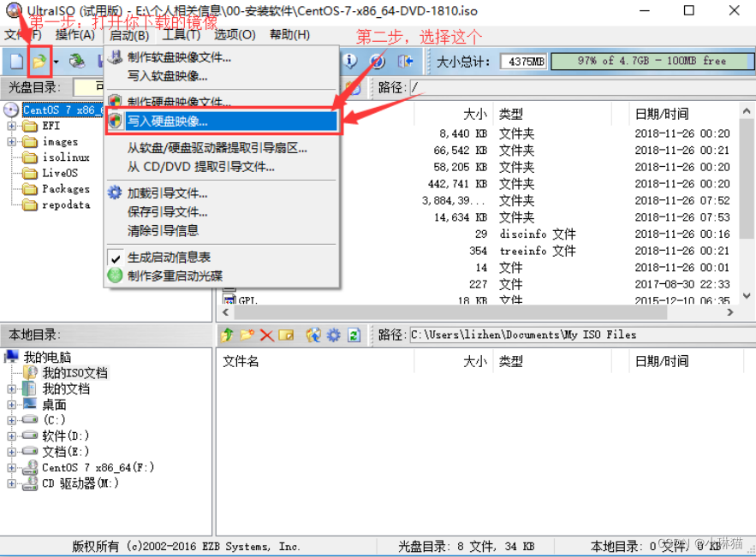The height and width of the screenshot is (557, 756).
Task: Select the Packages folder in tree
Action: pos(66,189)
